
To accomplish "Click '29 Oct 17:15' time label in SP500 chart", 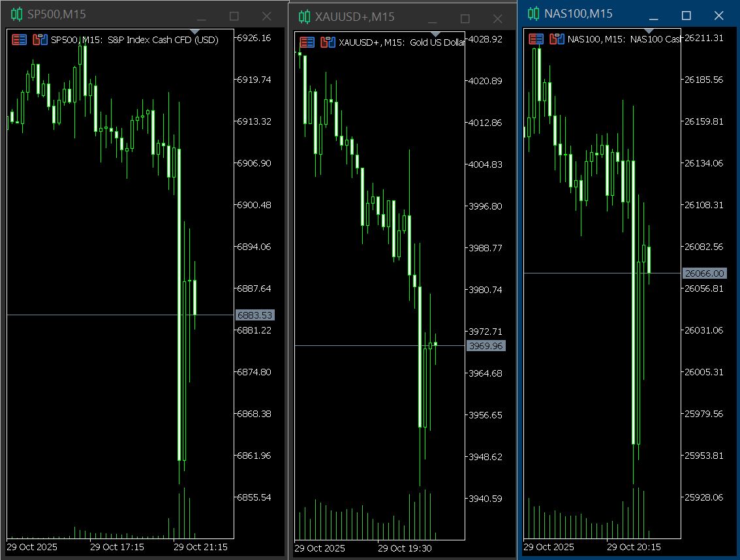I will (x=117, y=547).
